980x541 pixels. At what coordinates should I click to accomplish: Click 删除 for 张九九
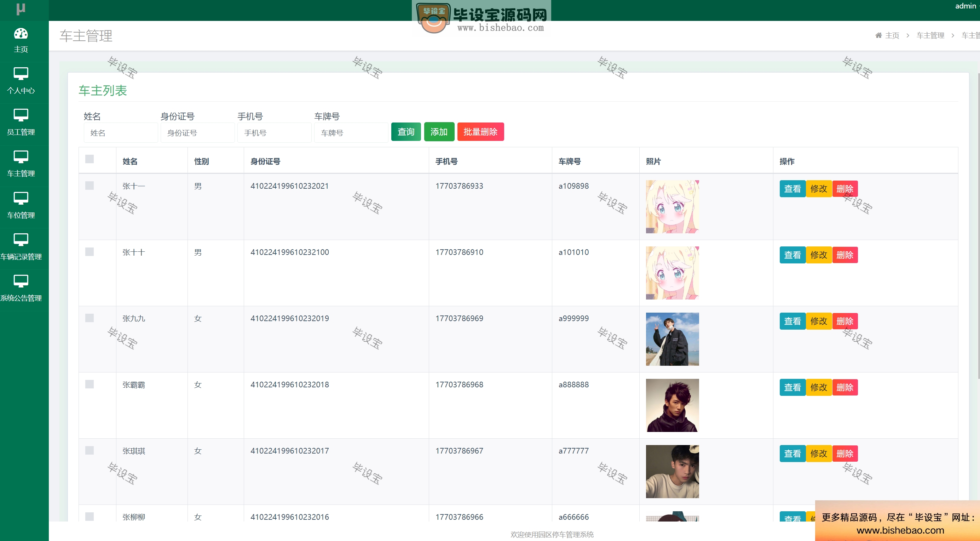coord(845,321)
